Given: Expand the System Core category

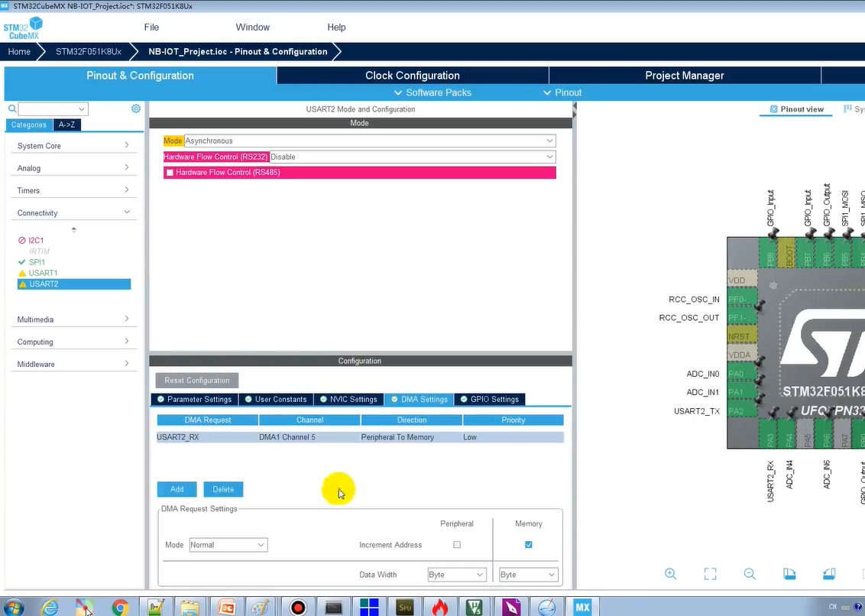Looking at the screenshot, I should (73, 146).
